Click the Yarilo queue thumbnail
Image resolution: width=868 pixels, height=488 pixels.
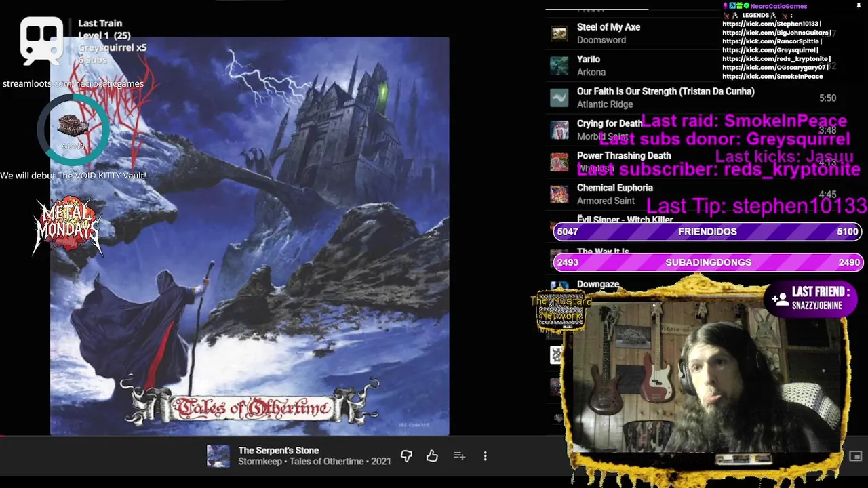559,66
